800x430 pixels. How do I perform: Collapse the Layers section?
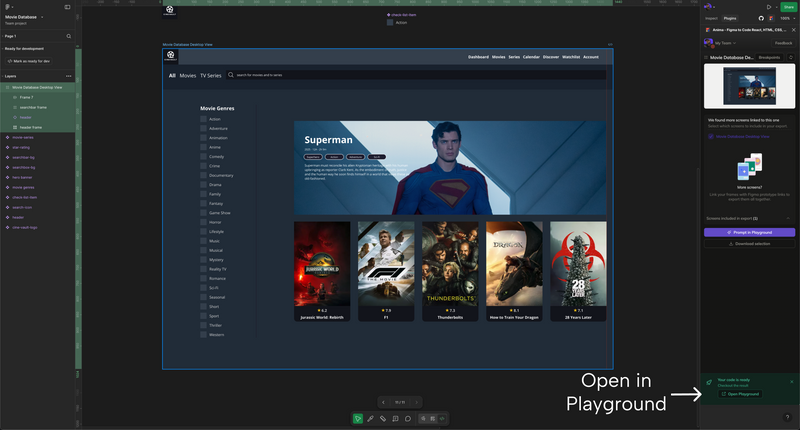(2, 76)
